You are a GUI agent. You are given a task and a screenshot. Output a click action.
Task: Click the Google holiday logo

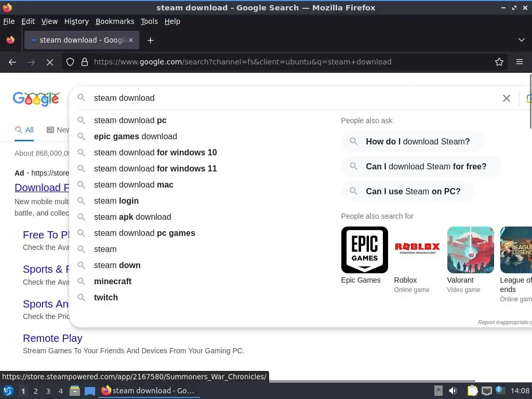coord(36,99)
